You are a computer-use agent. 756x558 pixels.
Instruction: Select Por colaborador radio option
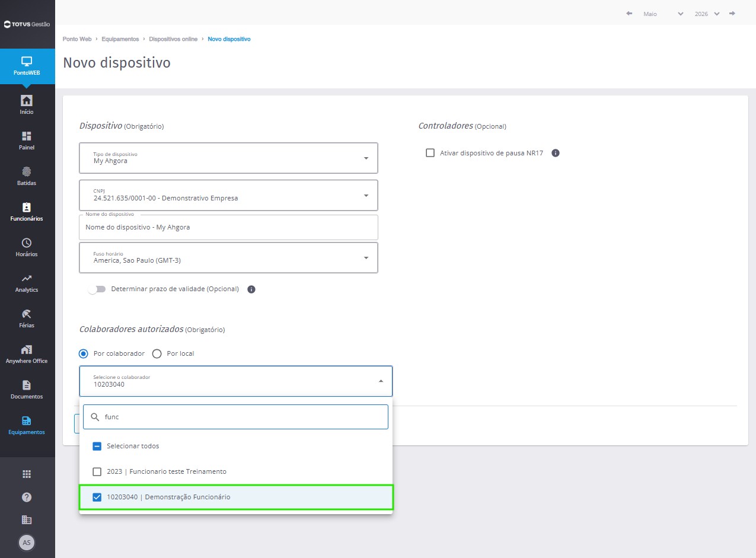(x=84, y=353)
